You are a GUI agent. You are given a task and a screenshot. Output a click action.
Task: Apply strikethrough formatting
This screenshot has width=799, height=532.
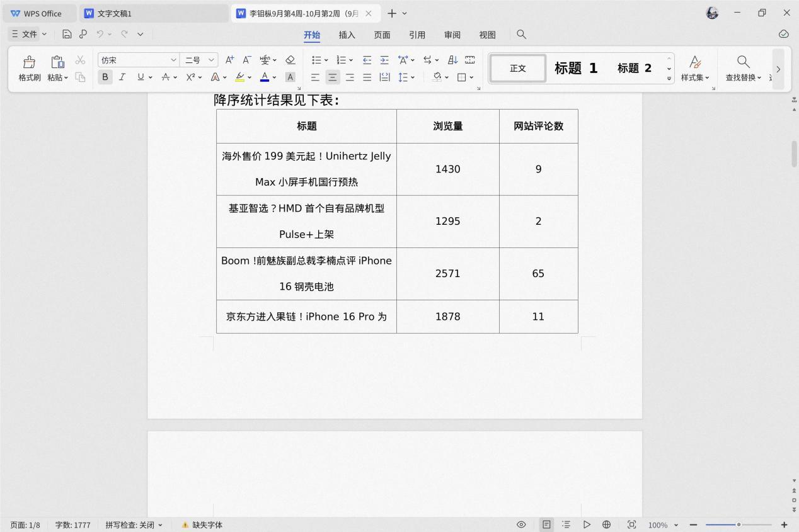[165, 77]
